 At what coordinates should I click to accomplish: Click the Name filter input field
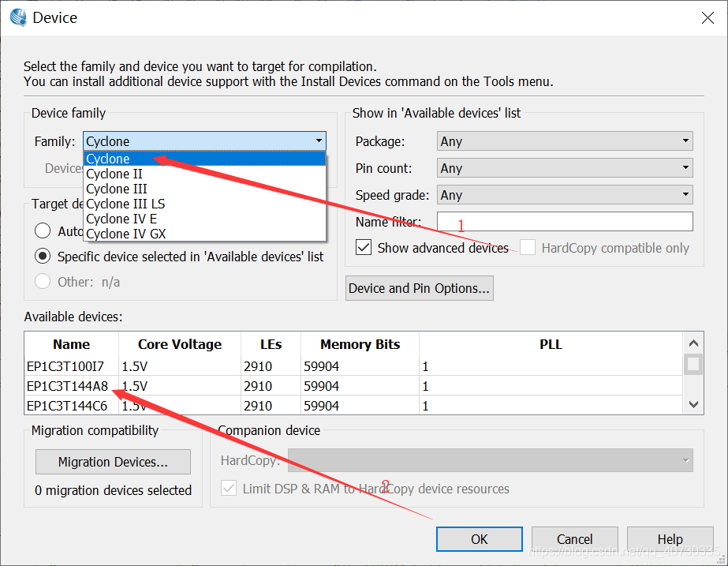pos(565,222)
